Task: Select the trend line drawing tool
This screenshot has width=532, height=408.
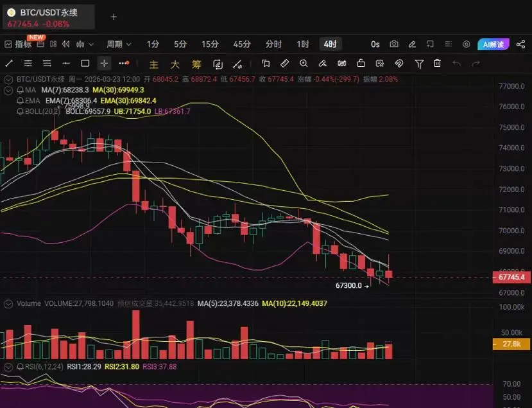Action: pyautogui.click(x=9, y=64)
